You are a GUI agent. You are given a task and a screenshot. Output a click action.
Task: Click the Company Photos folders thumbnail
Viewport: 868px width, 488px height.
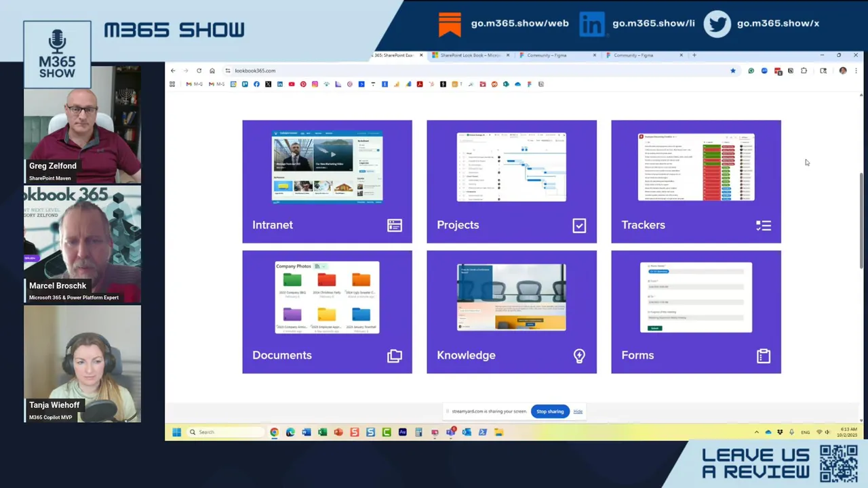pyautogui.click(x=327, y=297)
